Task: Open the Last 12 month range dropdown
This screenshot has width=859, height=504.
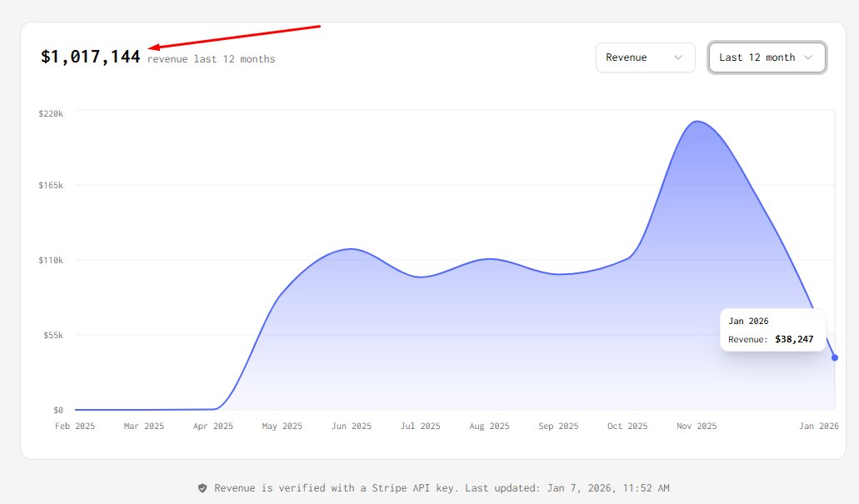Action: click(x=767, y=57)
